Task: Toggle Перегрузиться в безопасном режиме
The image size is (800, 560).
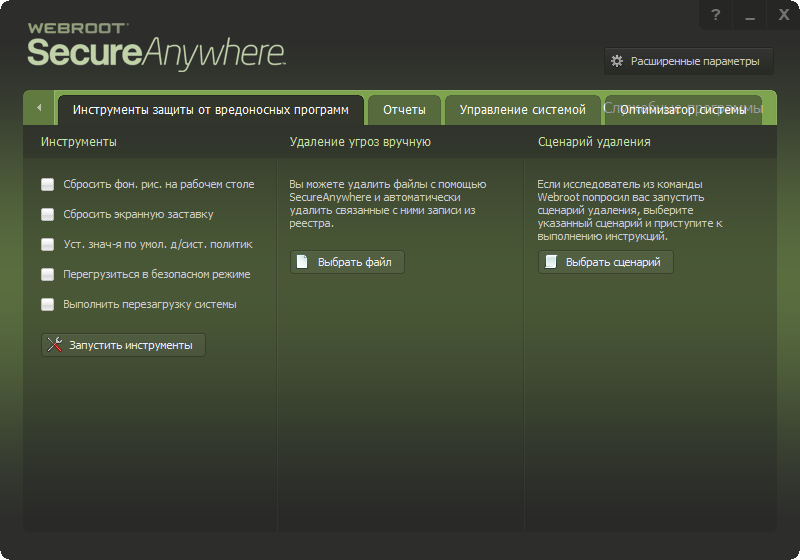Action: (47, 274)
